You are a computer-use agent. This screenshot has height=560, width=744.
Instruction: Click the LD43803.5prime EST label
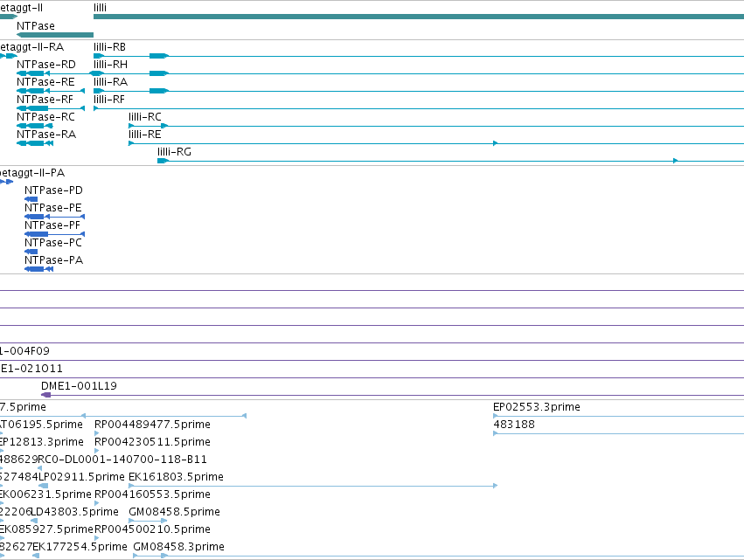click(75, 512)
